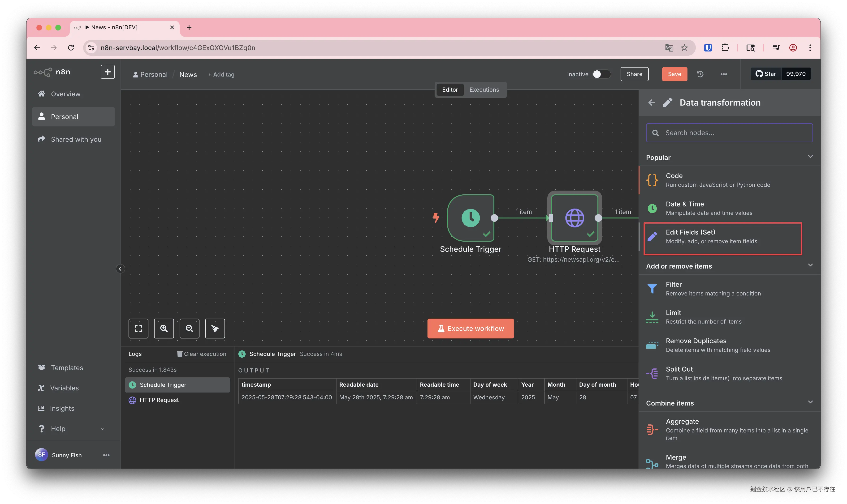Switch to the Executions tab

pyautogui.click(x=484, y=90)
